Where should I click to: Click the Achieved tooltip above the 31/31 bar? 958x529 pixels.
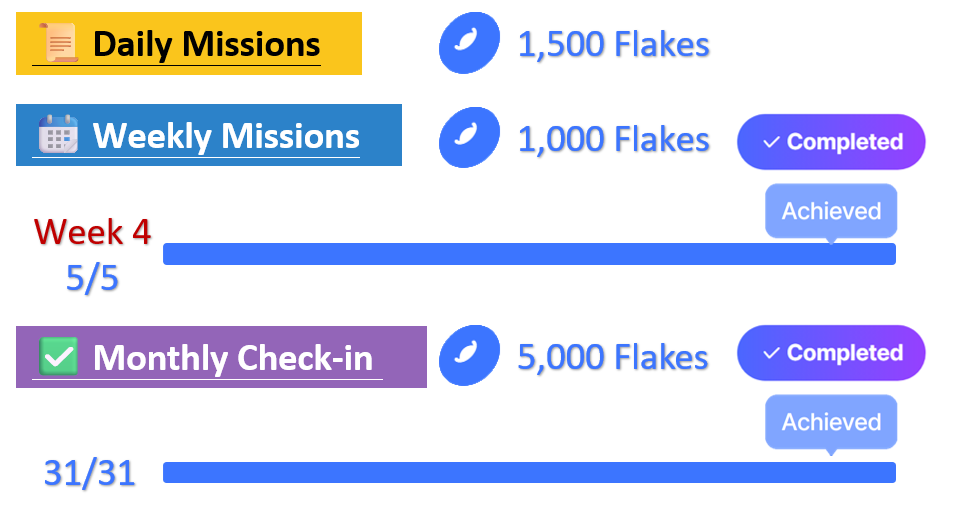pos(831,422)
